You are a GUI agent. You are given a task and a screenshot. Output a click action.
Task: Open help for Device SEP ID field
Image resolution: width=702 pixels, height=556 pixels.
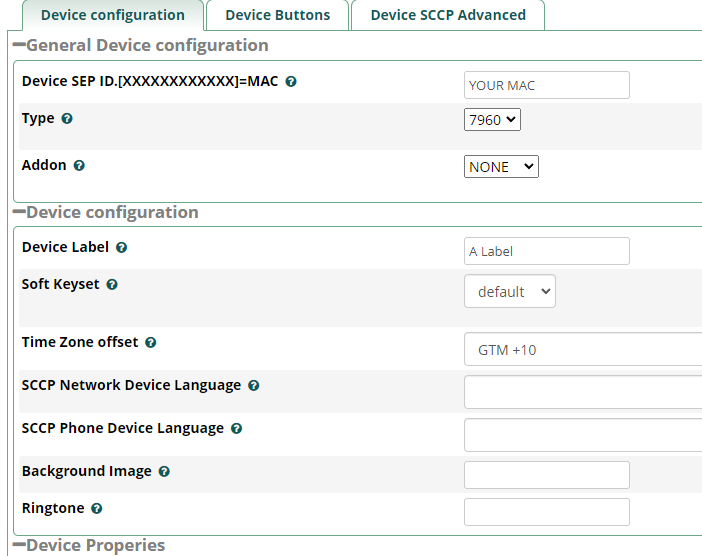click(x=291, y=81)
